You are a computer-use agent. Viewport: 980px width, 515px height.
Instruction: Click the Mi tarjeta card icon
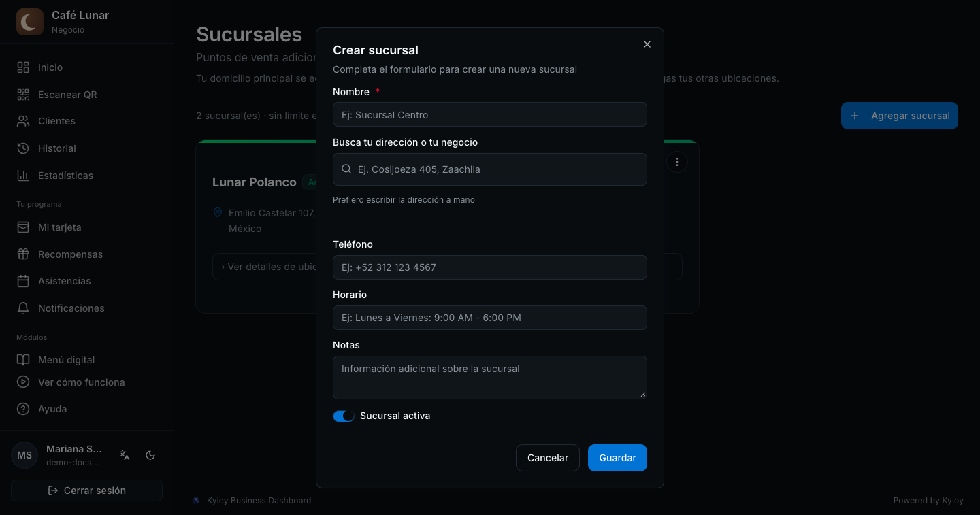pos(23,227)
